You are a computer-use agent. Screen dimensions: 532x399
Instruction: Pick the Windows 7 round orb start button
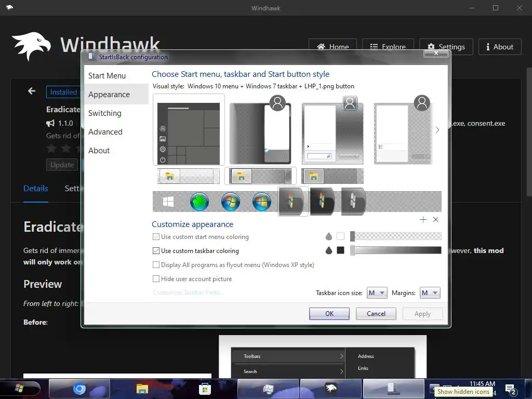[x=230, y=202]
